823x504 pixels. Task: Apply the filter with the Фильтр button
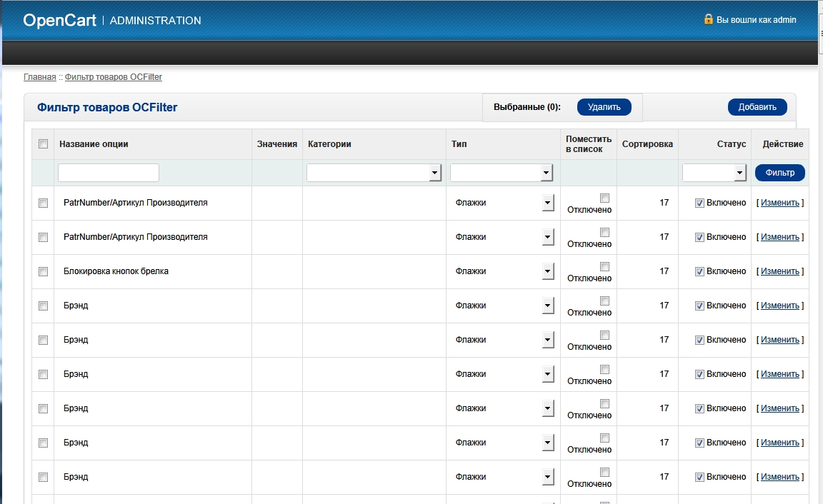pos(780,173)
